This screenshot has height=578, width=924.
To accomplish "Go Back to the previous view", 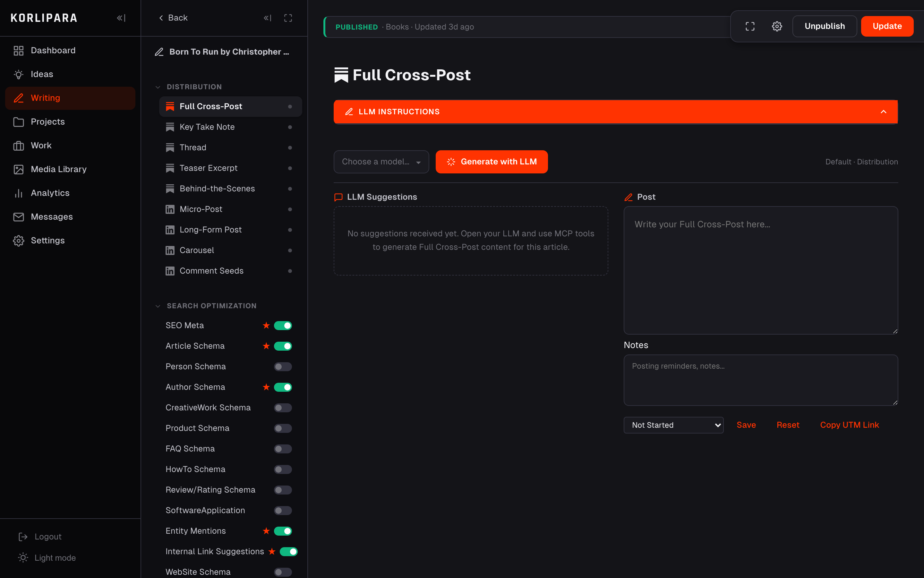I will click(173, 18).
